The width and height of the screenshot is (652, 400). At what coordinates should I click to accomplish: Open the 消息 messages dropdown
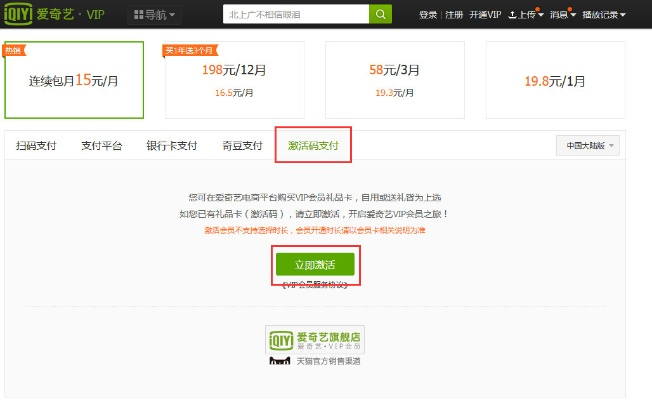pos(562,15)
